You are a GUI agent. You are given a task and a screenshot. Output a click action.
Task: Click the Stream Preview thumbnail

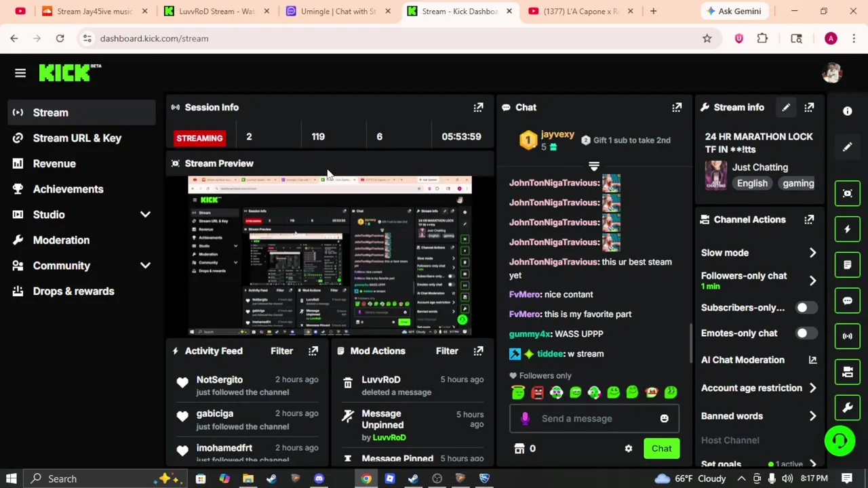point(330,256)
